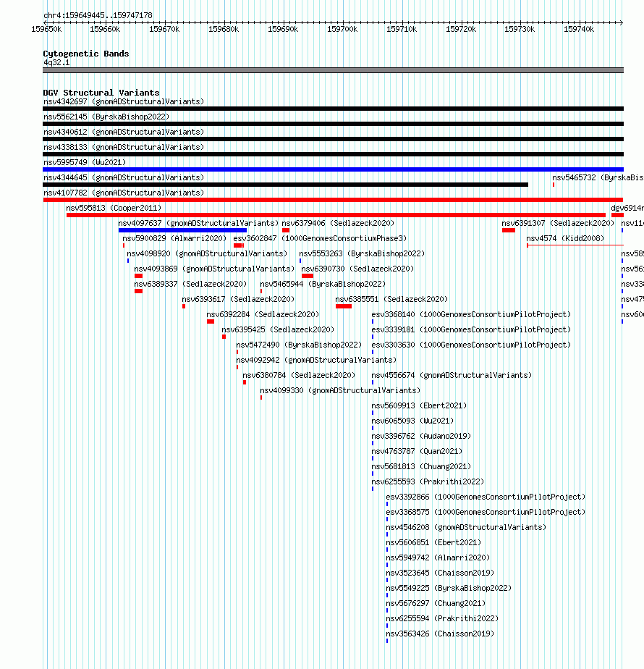Click nsv6393617 Sedlazeck2020 label
644x669 pixels.
click(x=238, y=300)
